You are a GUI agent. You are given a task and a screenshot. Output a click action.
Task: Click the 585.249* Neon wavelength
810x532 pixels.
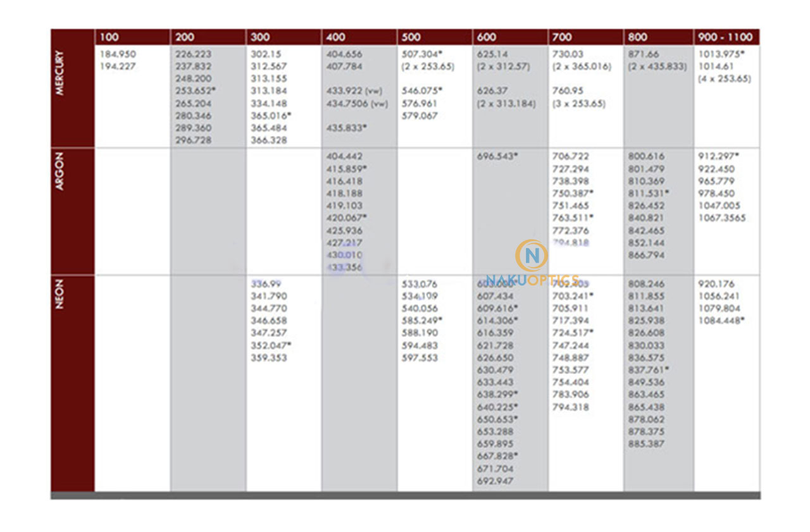point(422,321)
